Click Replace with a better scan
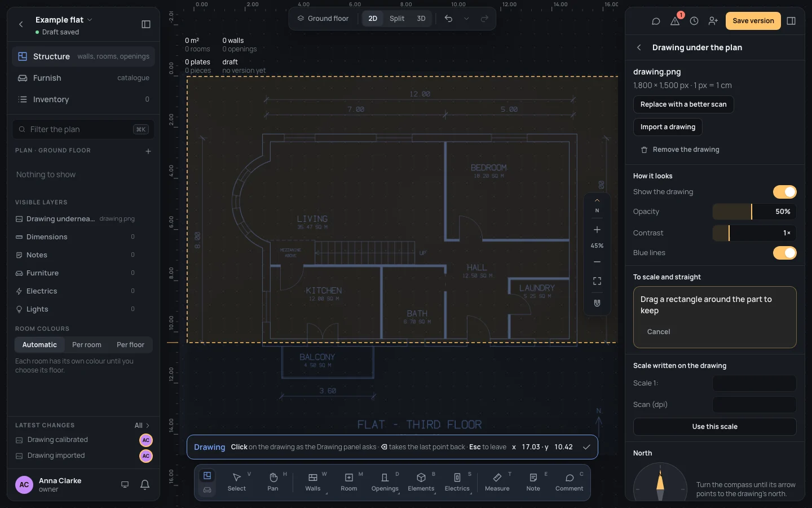The height and width of the screenshot is (508, 812). [683, 104]
